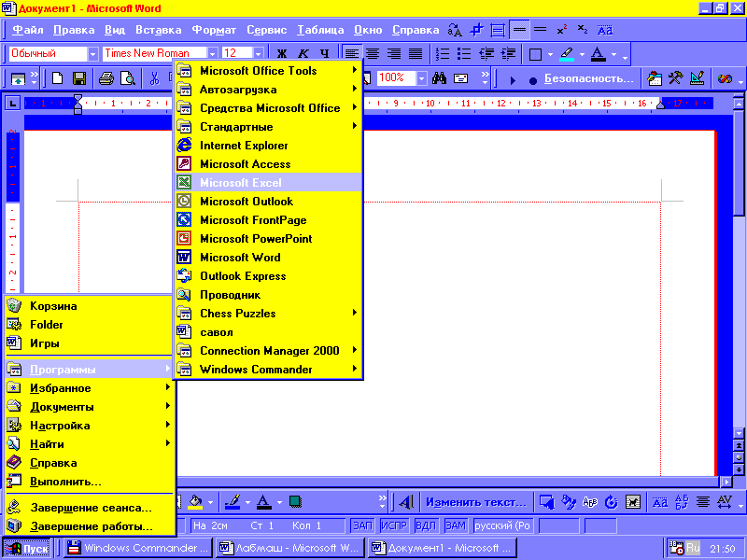
Task: Open the font size 12 dropdown
Action: pyautogui.click(x=259, y=54)
